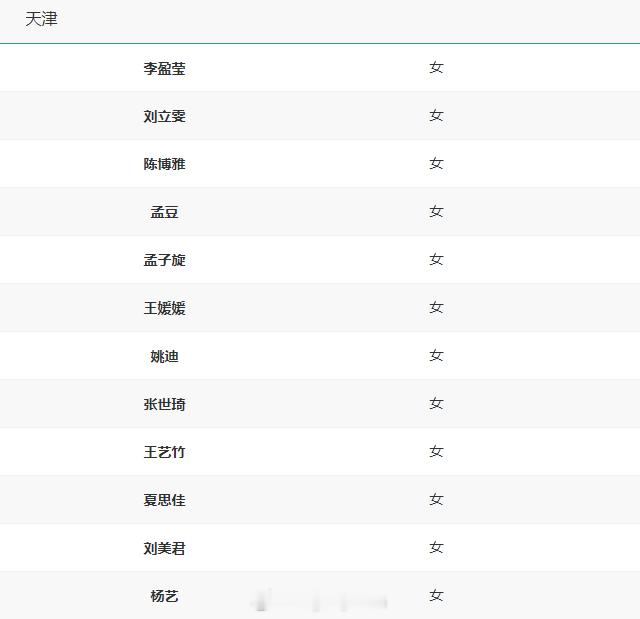This screenshot has height=619, width=640.
Task: Select 女 in the 陈博雅 row
Action: (436, 163)
